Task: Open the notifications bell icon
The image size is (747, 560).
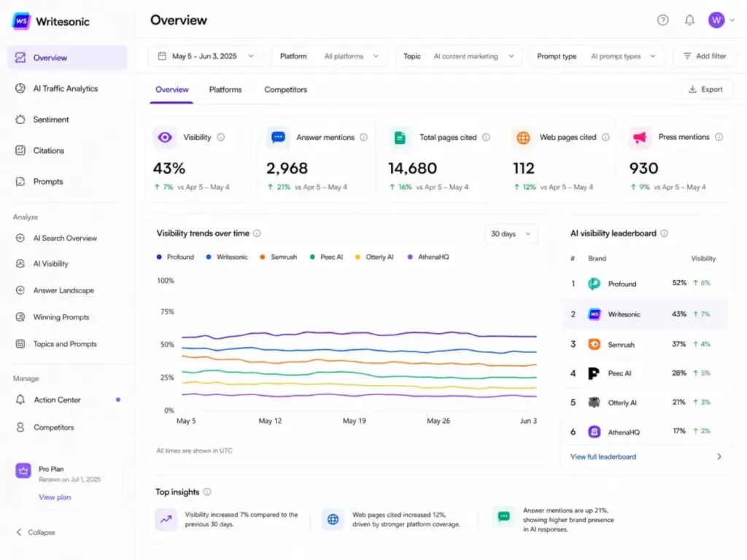Action: tap(689, 20)
